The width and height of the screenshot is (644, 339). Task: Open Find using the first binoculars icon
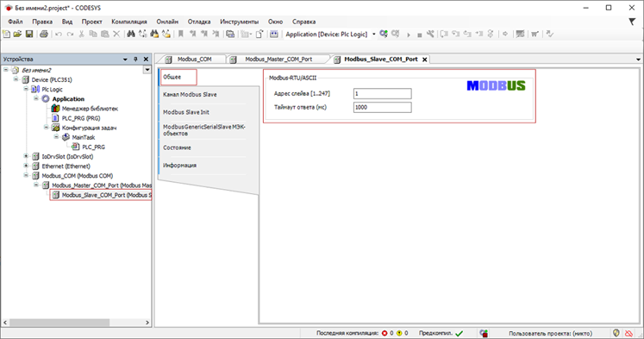coord(130,35)
